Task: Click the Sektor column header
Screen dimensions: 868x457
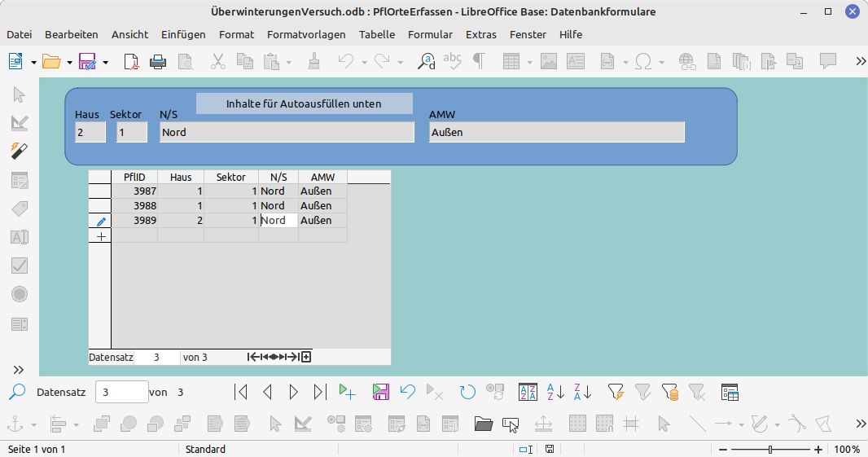Action: pyautogui.click(x=230, y=178)
